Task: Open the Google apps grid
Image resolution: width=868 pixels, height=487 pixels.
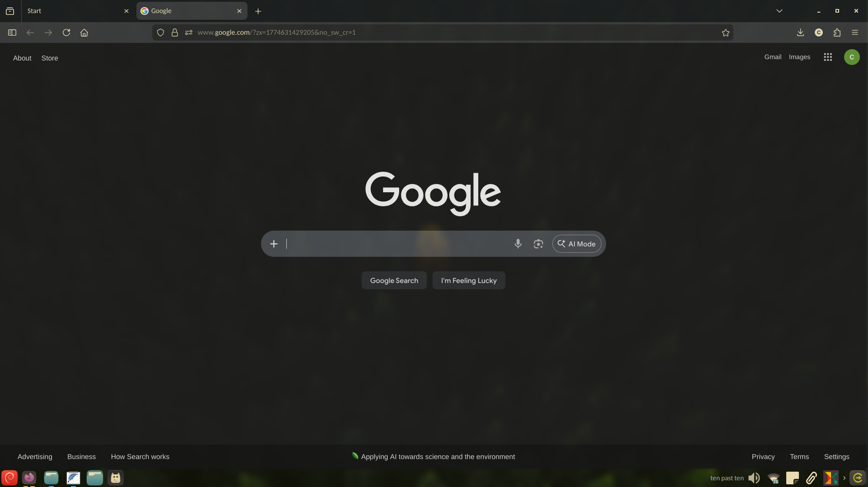Action: tap(828, 57)
